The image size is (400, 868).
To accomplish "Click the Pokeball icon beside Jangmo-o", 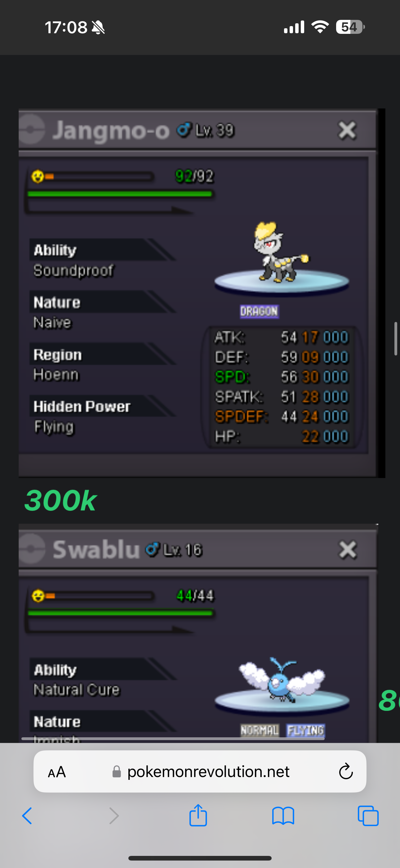I will [x=32, y=129].
